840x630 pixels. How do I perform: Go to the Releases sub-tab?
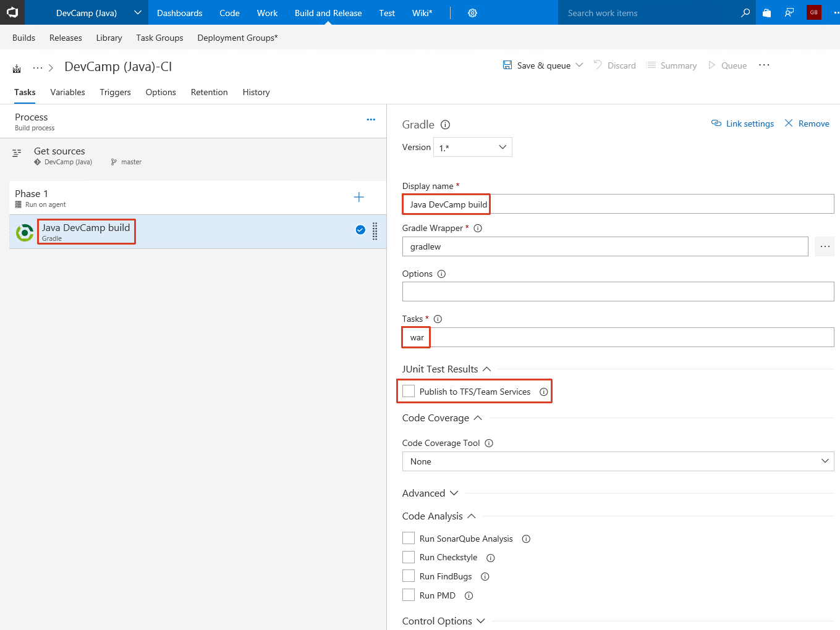pyautogui.click(x=66, y=38)
